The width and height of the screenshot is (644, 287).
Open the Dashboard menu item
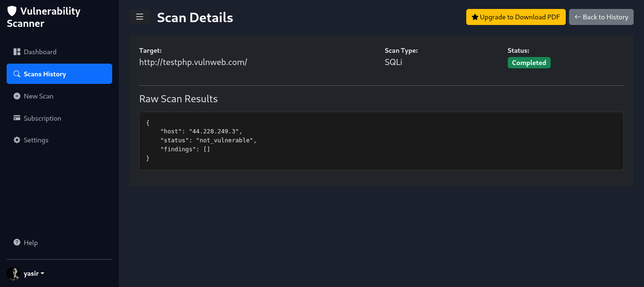[x=40, y=52]
